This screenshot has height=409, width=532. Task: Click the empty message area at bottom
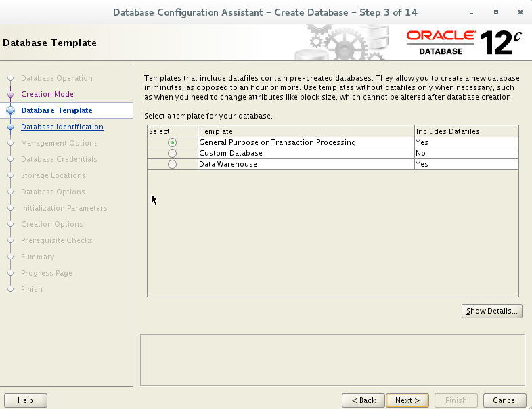point(332,360)
